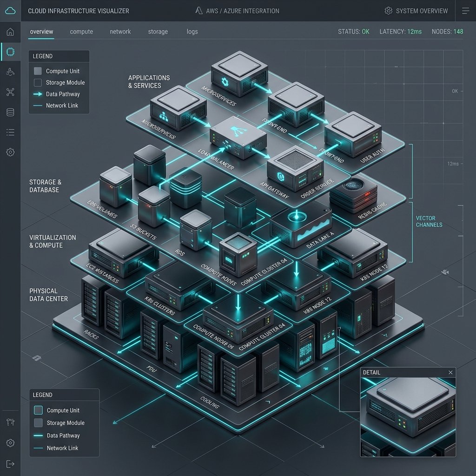This screenshot has width=476, height=476.
Task: Click the logout arrow icon
Action: pos(10,464)
